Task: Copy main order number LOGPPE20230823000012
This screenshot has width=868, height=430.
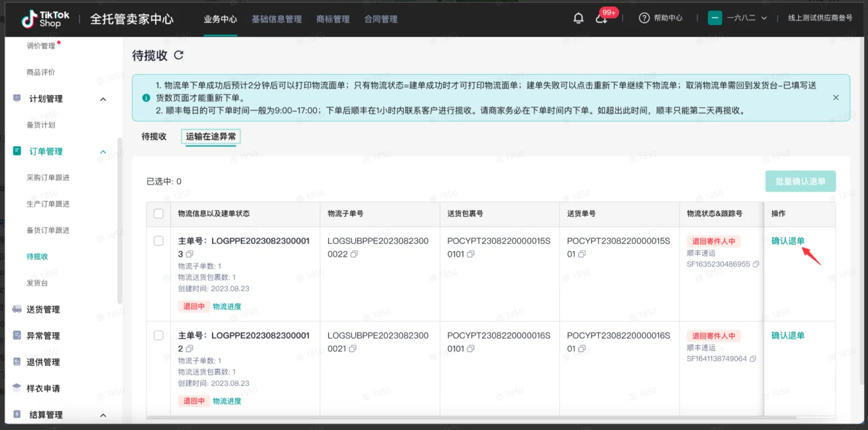Action: 190,348
